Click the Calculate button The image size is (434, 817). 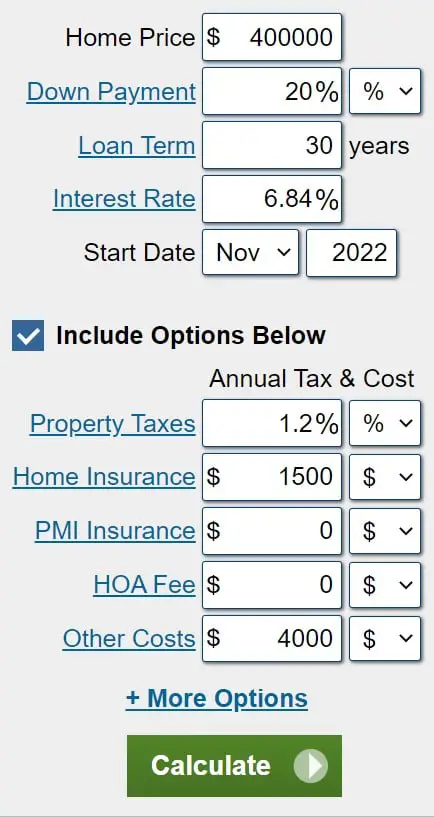coord(234,765)
